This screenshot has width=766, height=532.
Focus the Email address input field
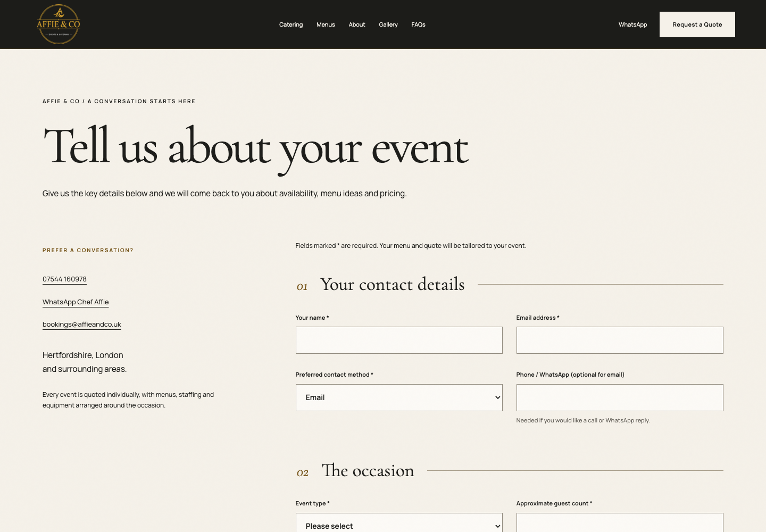point(620,340)
